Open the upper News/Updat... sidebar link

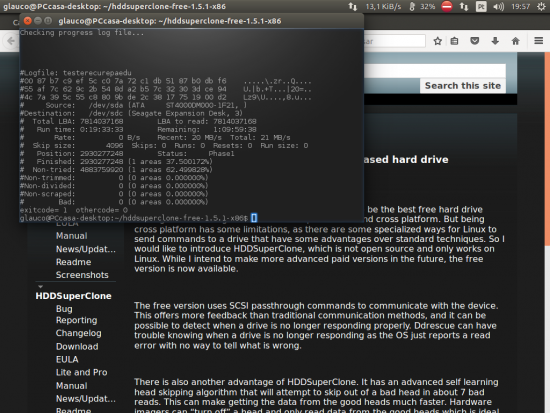86,249
